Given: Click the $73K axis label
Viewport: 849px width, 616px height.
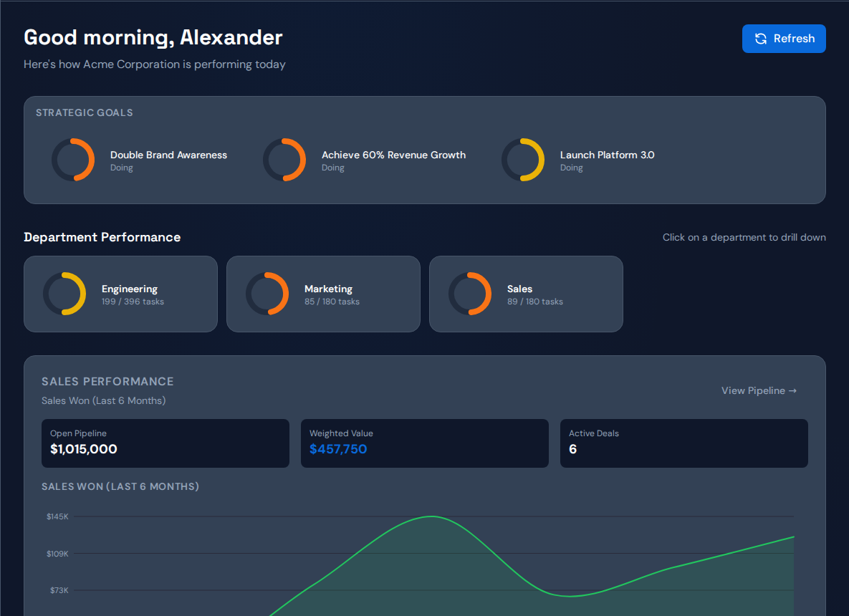Looking at the screenshot, I should click(59, 590).
